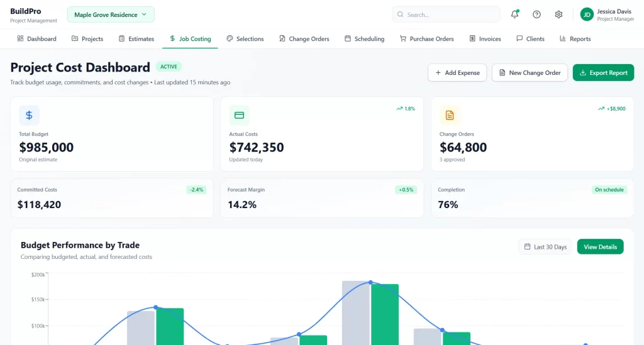
Task: Click the Change Orders document icon
Action: [x=449, y=115]
